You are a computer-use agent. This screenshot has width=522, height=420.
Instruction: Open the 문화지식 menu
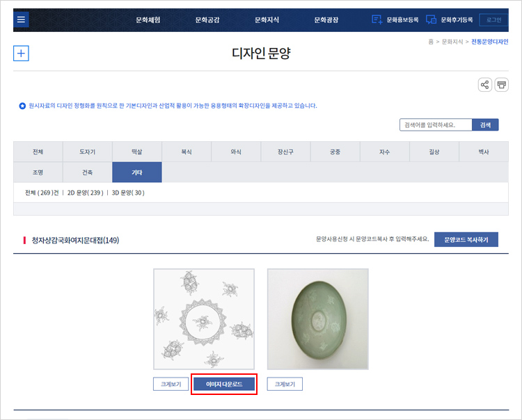pyautogui.click(x=267, y=19)
